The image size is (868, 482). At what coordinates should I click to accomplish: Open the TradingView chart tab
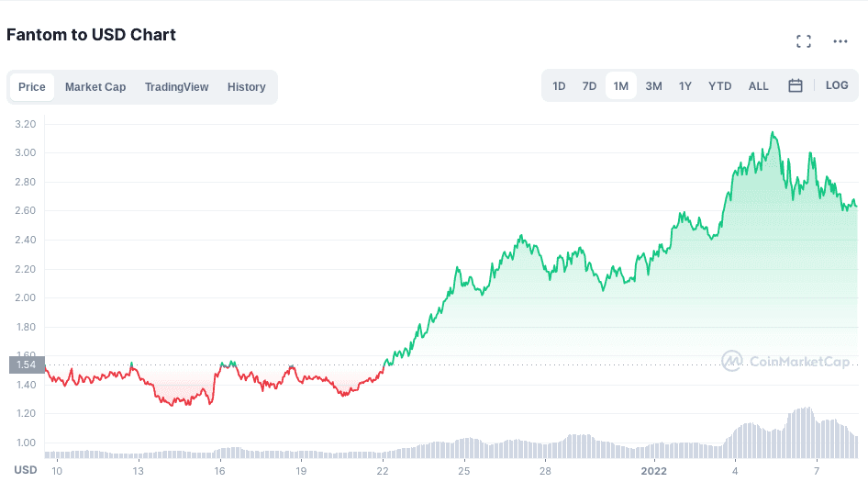click(176, 87)
